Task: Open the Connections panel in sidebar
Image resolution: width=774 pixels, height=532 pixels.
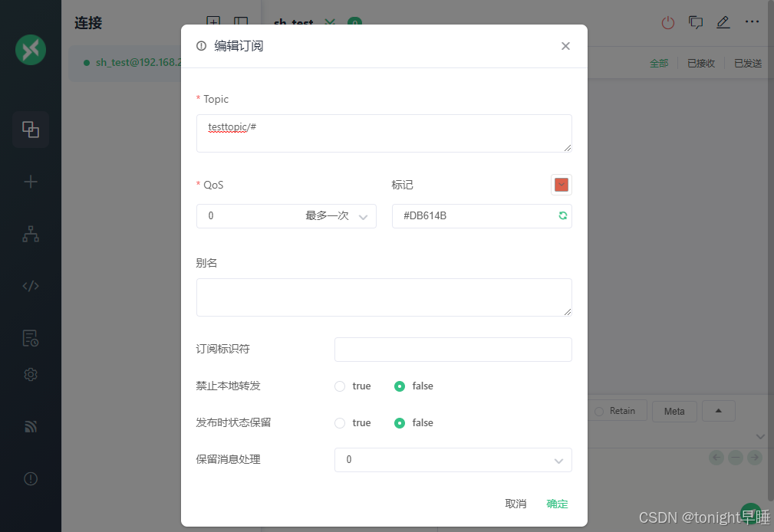Action: click(x=31, y=130)
